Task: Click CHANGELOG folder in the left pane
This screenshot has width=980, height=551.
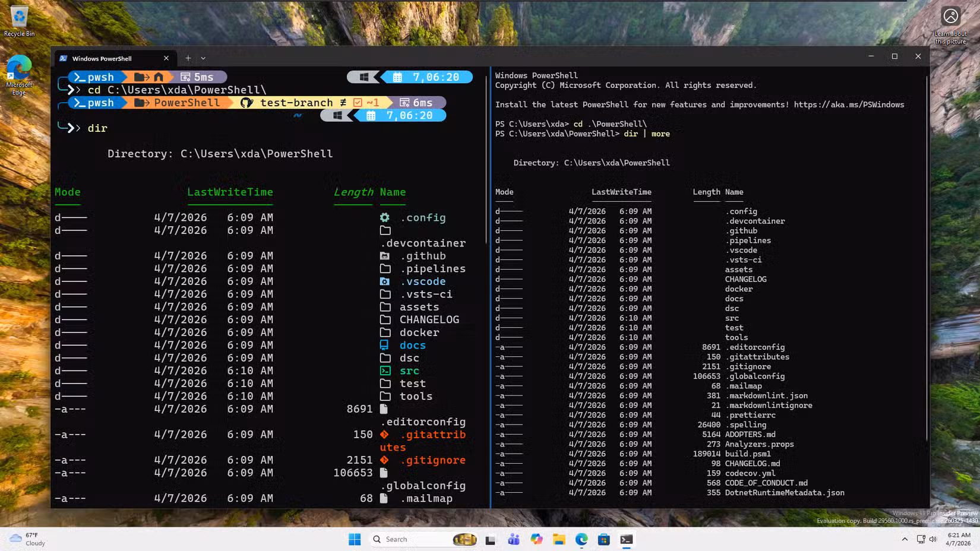Action: pos(429,319)
